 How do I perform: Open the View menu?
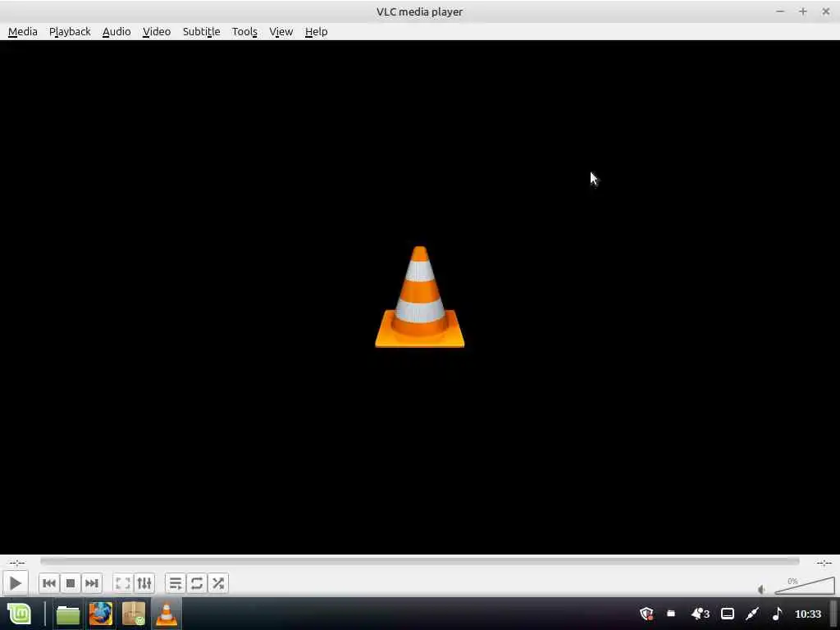(281, 32)
